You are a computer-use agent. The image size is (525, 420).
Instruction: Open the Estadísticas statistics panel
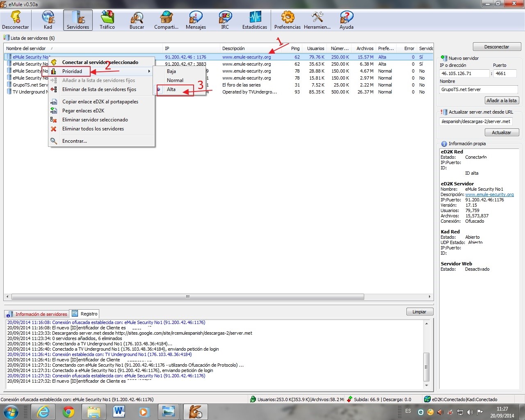coord(254,19)
